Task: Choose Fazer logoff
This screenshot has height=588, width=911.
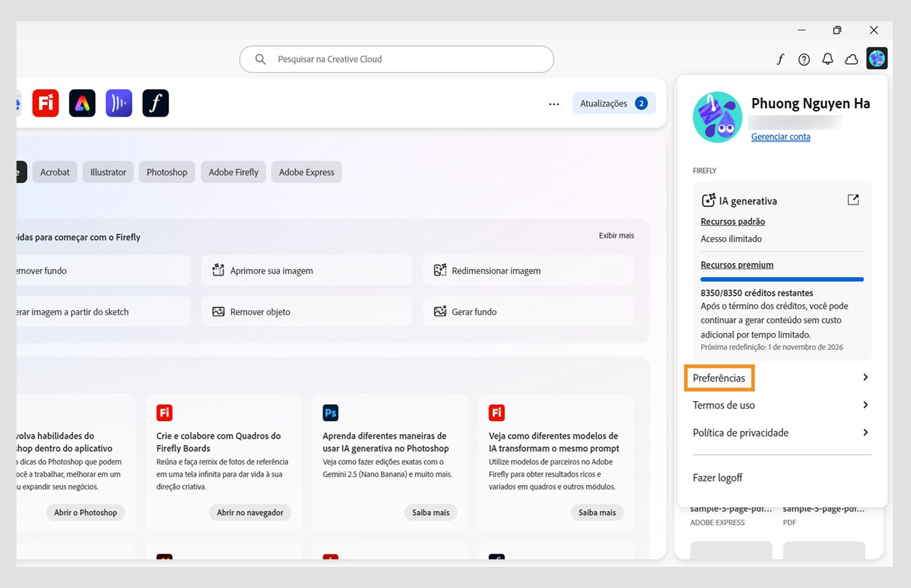Action: click(717, 478)
